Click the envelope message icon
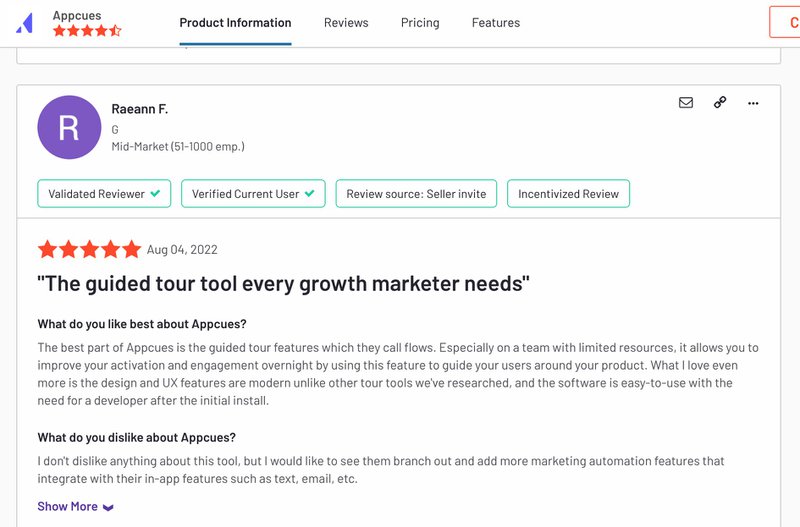 coord(686,102)
